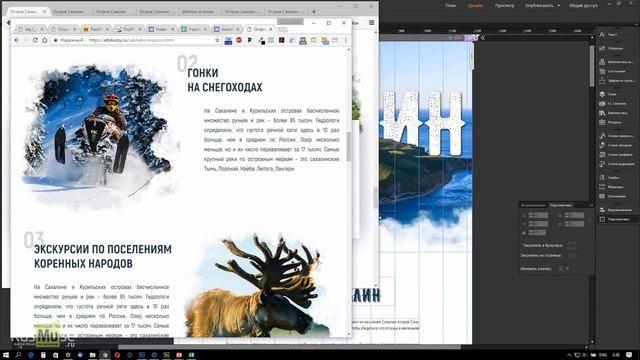Click heading 'Гонки на снегоходах'

224,80
